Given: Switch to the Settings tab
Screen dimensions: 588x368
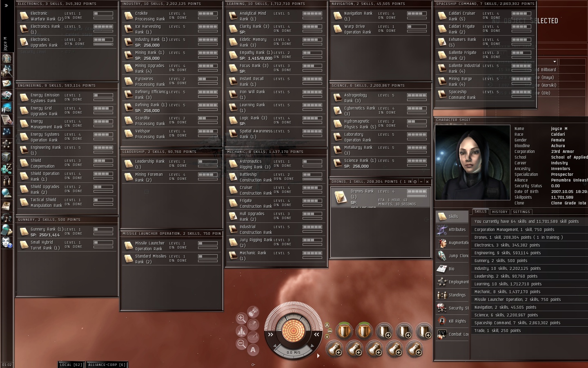Looking at the screenshot, I should point(521,212).
